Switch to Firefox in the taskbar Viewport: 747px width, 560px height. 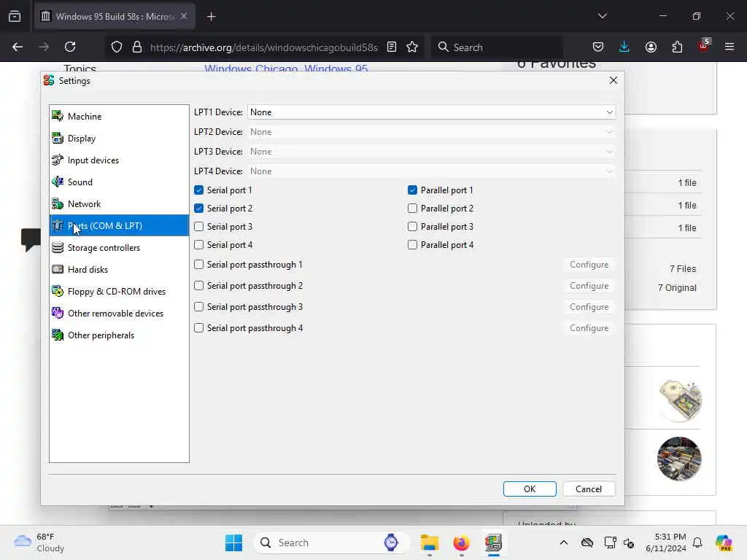pos(461,542)
